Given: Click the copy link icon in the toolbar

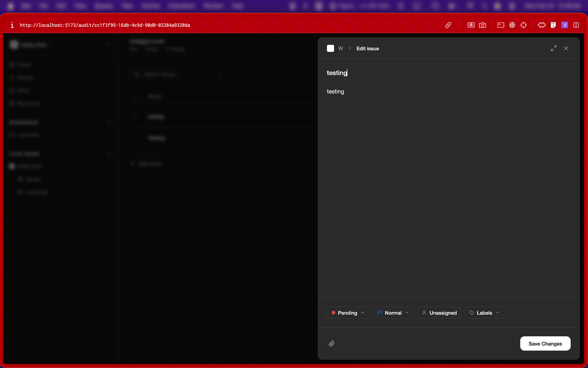Looking at the screenshot, I should tap(448, 25).
